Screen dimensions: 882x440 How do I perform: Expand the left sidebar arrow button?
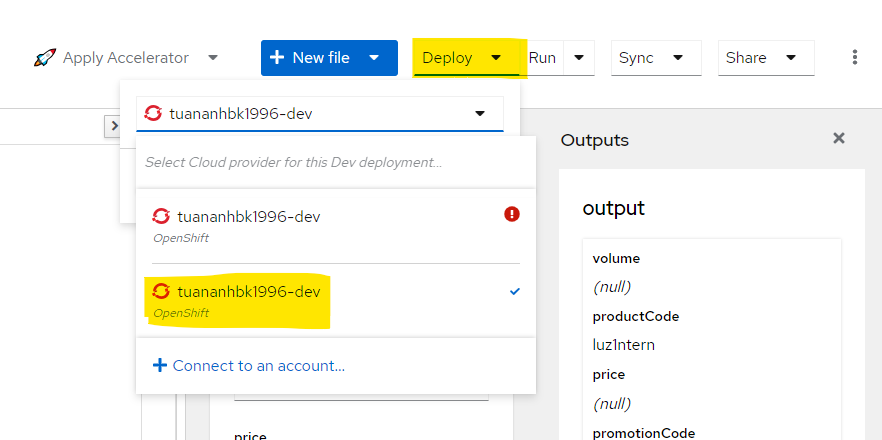tap(112, 126)
